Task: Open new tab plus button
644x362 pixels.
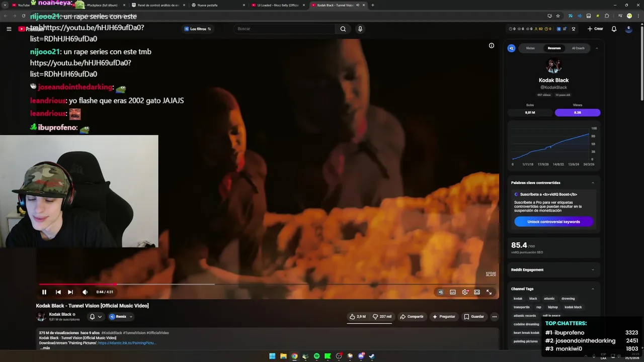Action: click(372, 5)
